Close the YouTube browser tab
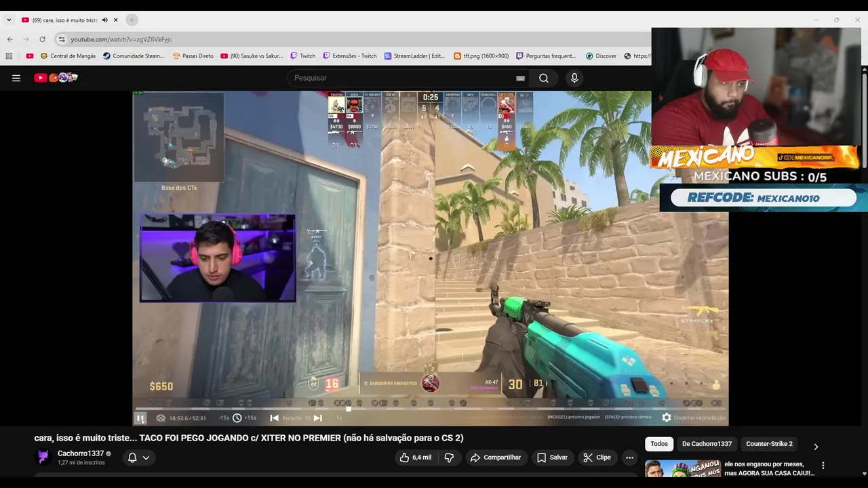 (x=116, y=20)
